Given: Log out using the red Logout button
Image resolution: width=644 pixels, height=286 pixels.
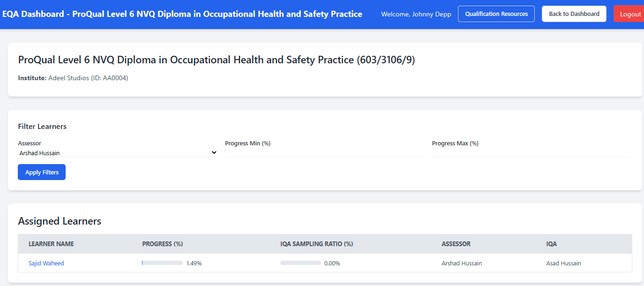Looking at the screenshot, I should coord(629,14).
